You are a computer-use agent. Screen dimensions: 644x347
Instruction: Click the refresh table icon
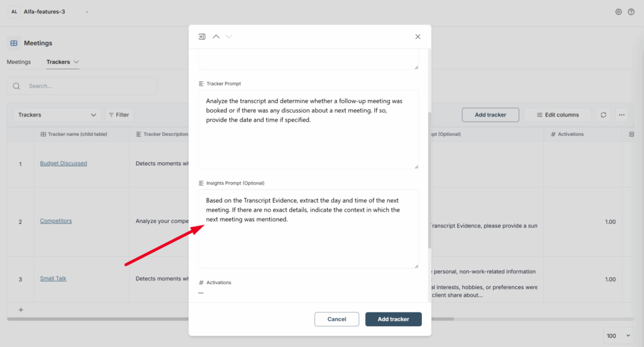[x=603, y=115]
